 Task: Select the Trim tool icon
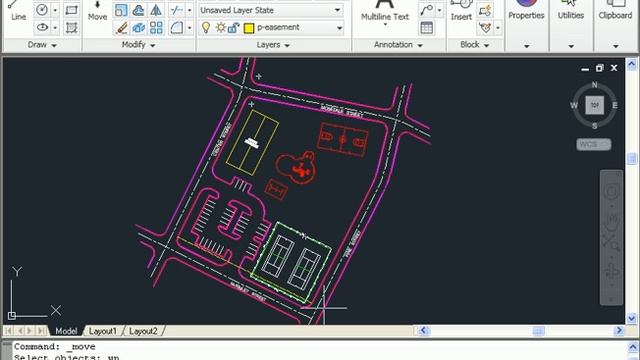point(176,10)
